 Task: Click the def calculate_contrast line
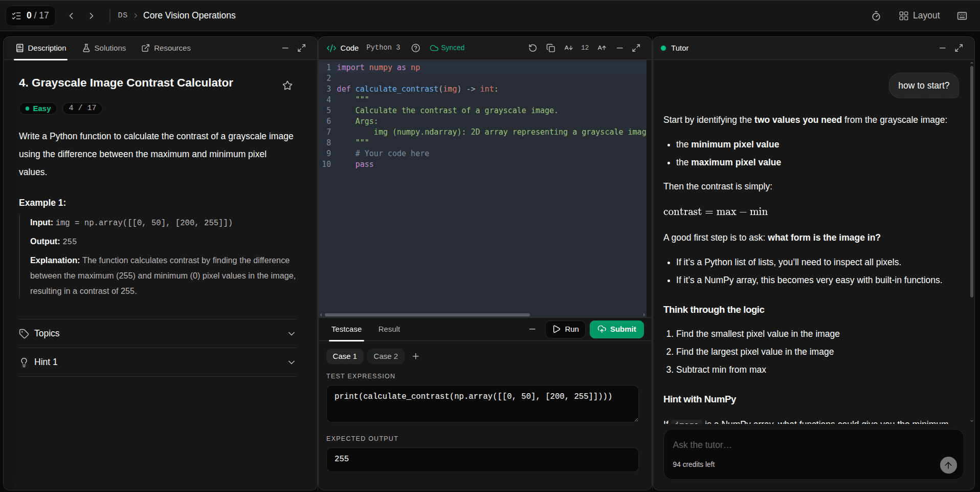click(x=417, y=89)
